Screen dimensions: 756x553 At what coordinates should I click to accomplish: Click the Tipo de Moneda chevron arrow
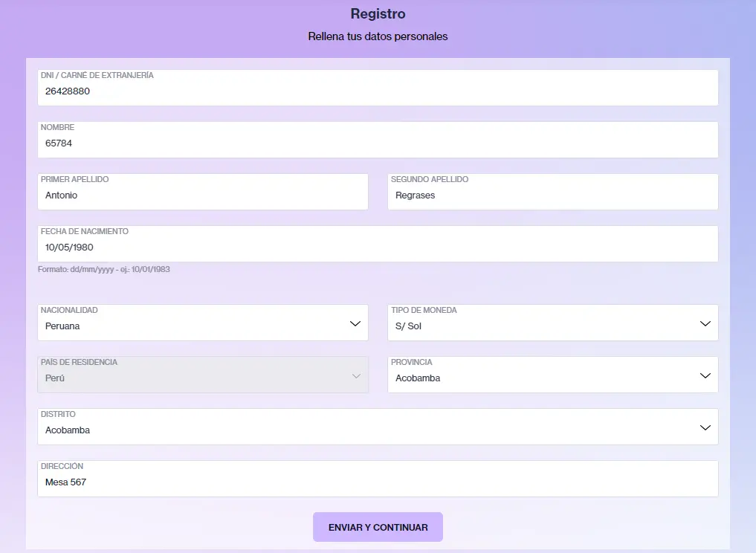point(705,324)
